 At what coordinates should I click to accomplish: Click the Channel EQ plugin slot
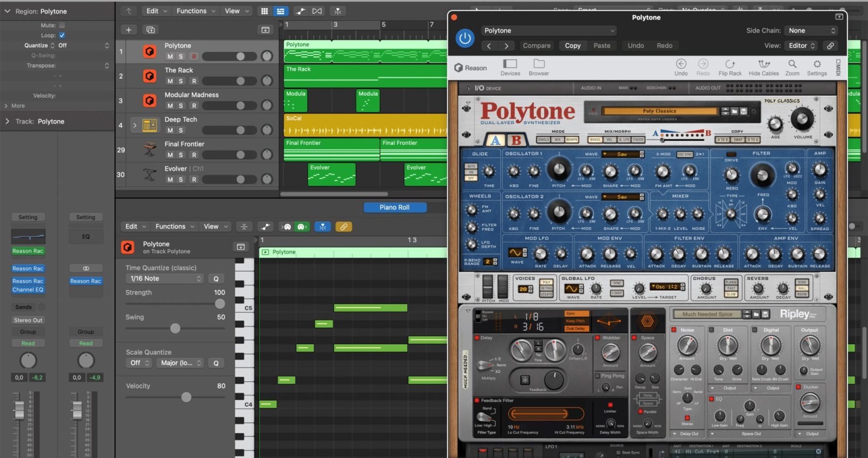pyautogui.click(x=28, y=290)
